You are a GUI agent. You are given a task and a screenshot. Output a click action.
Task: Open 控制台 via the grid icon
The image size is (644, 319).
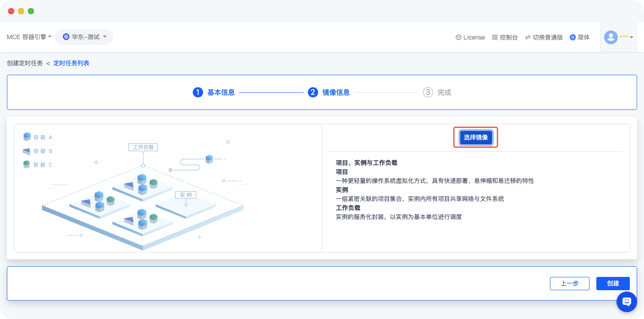pos(495,37)
